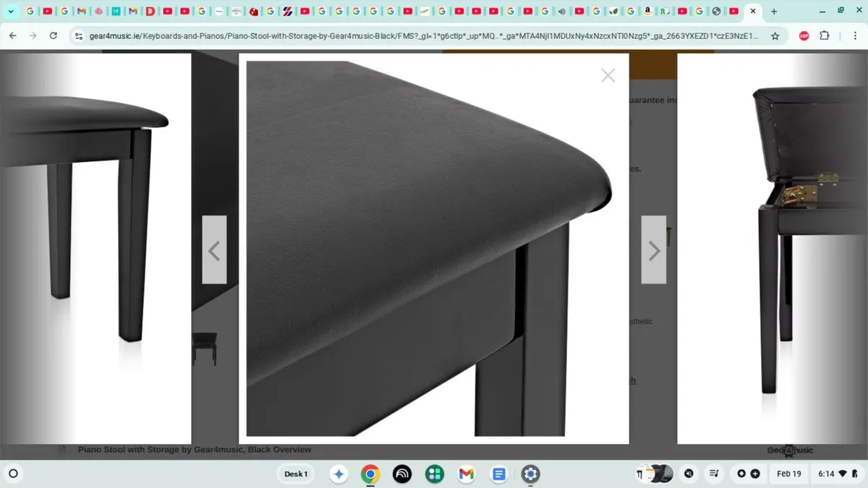
Task: Click the browser extensions puzzle icon
Action: pos(824,35)
